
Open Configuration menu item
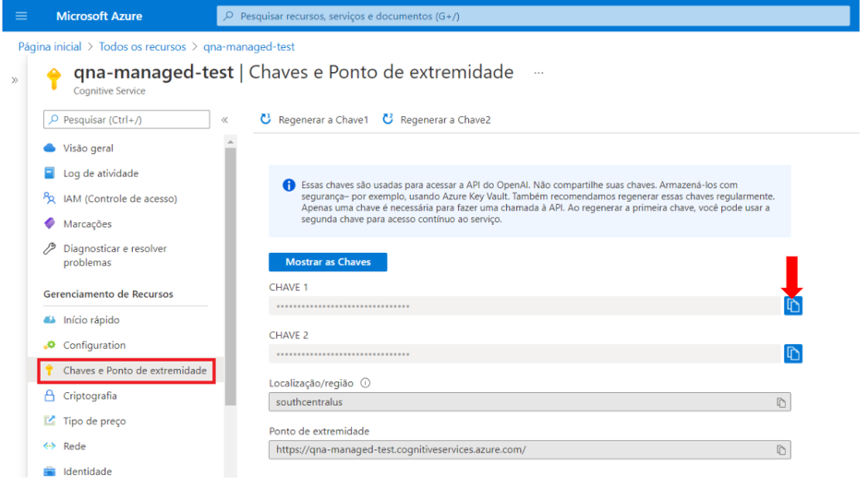[x=94, y=345]
